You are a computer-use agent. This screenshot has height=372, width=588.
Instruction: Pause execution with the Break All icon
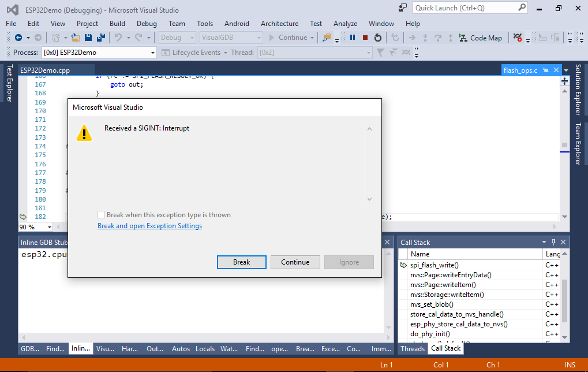[x=353, y=38]
